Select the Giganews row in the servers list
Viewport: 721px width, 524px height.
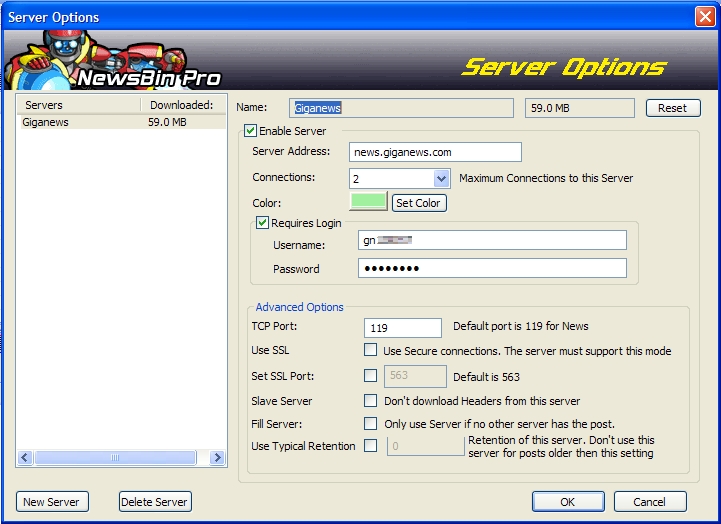pos(122,122)
